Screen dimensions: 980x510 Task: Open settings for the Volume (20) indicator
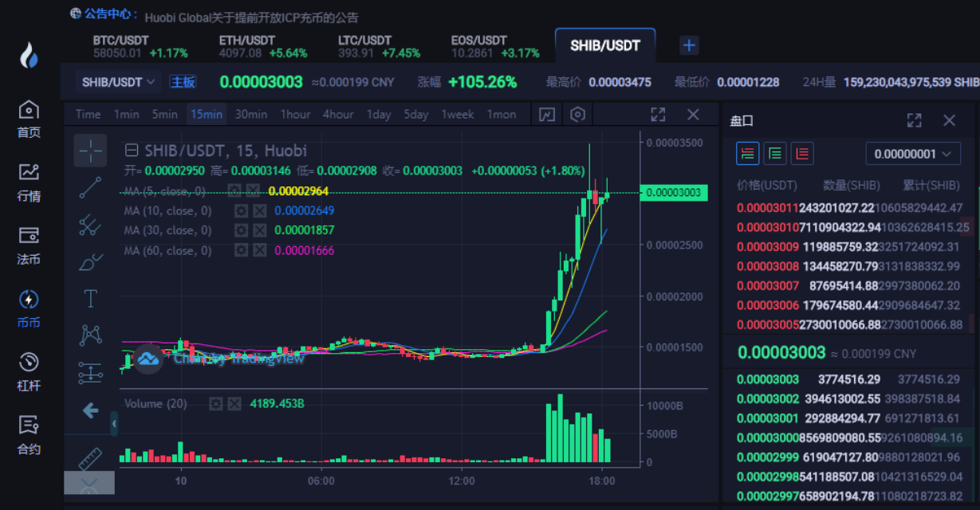tap(215, 404)
